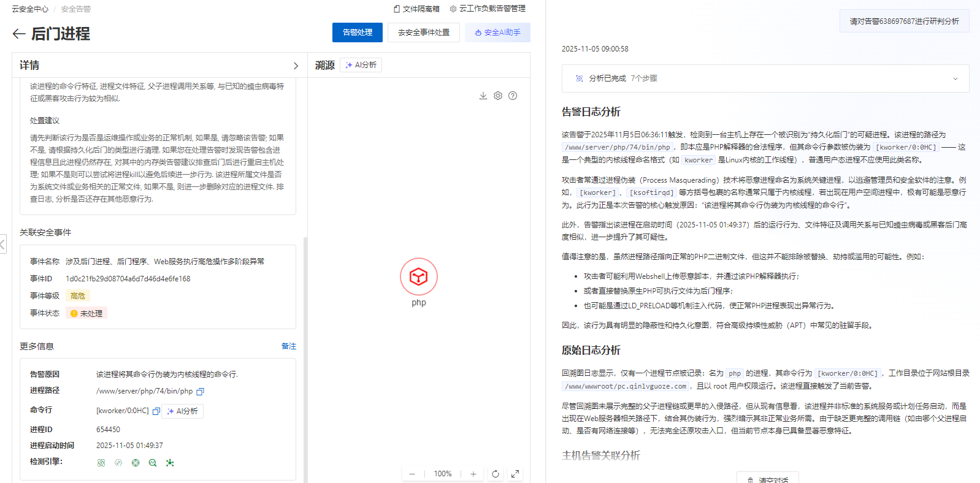This screenshot has height=483, width=980.
Task: Zoom in the graph with plus button
Action: (x=473, y=474)
